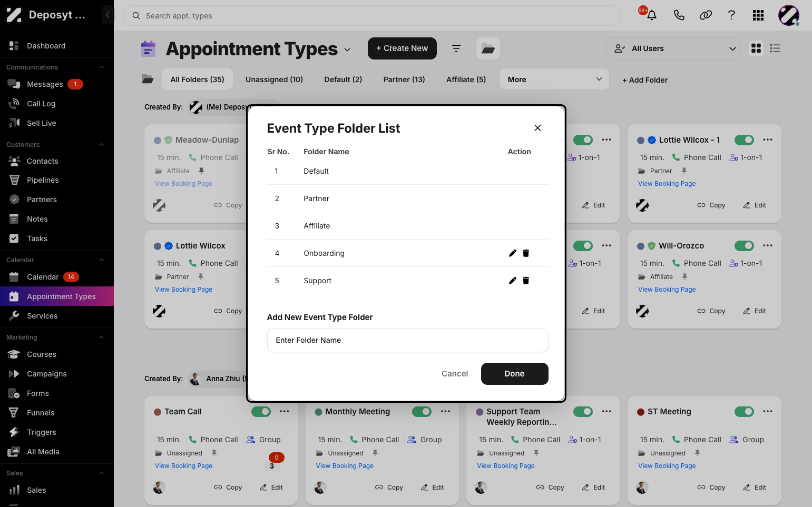Screen dimensions: 812x507
Task: Expand the Appointment Types title chevron
Action: (347, 50)
